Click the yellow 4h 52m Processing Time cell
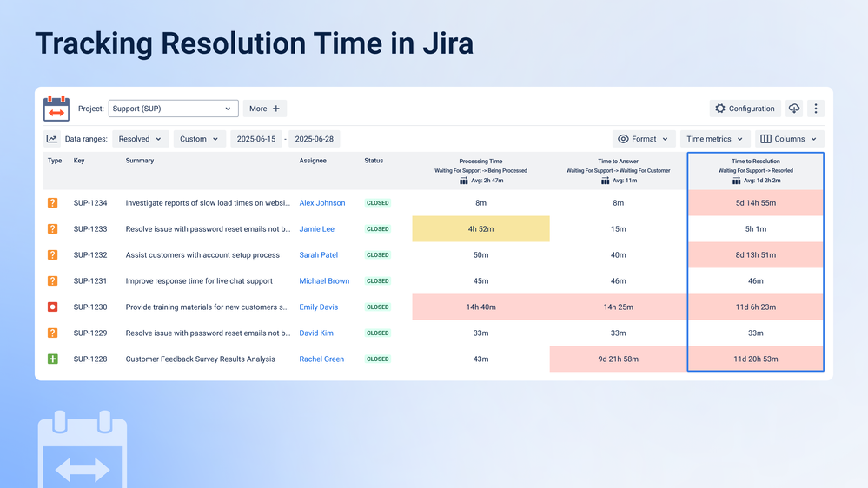 pos(480,229)
